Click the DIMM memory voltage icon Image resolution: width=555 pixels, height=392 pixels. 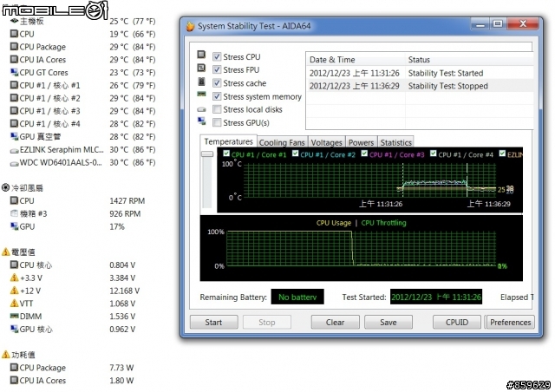pyautogui.click(x=14, y=316)
